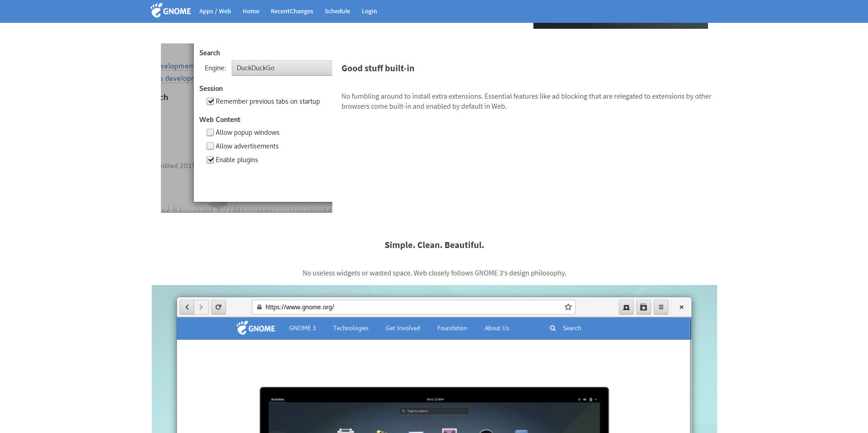Screen dimensions: 868x433
Task: Select GNOME 3 in the embedded page nav
Action: tap(302, 328)
